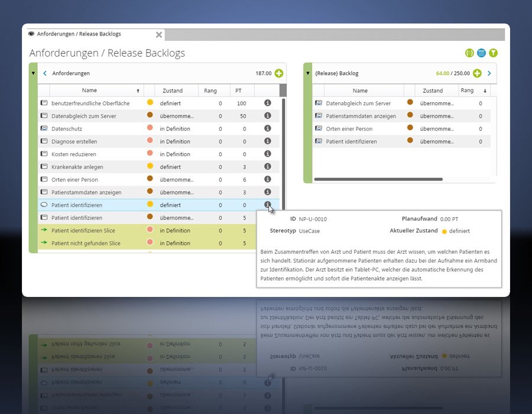Image resolution: width=532 pixels, height=414 pixels.
Task: Click info icon for Patienstammdaten anzeigen requirement
Action: click(x=267, y=192)
